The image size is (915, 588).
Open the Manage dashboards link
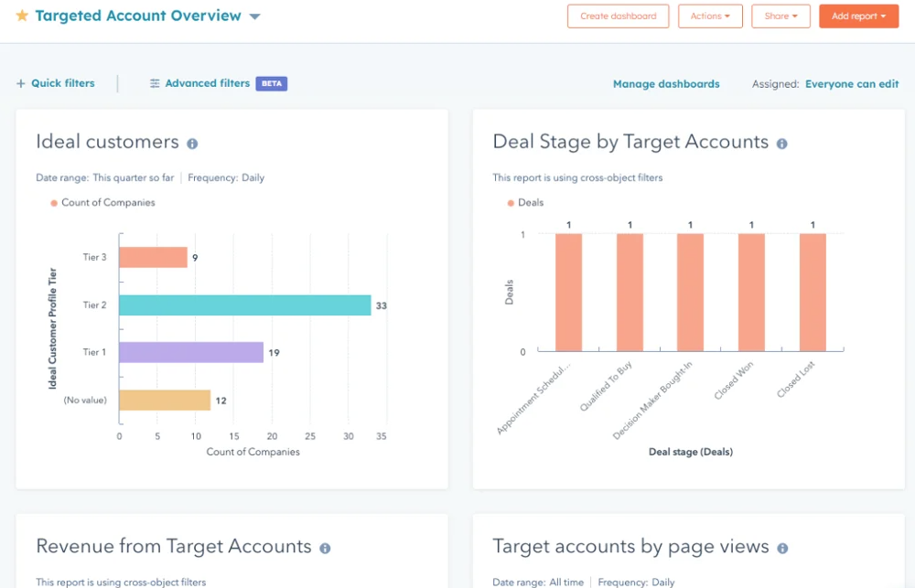[666, 84]
